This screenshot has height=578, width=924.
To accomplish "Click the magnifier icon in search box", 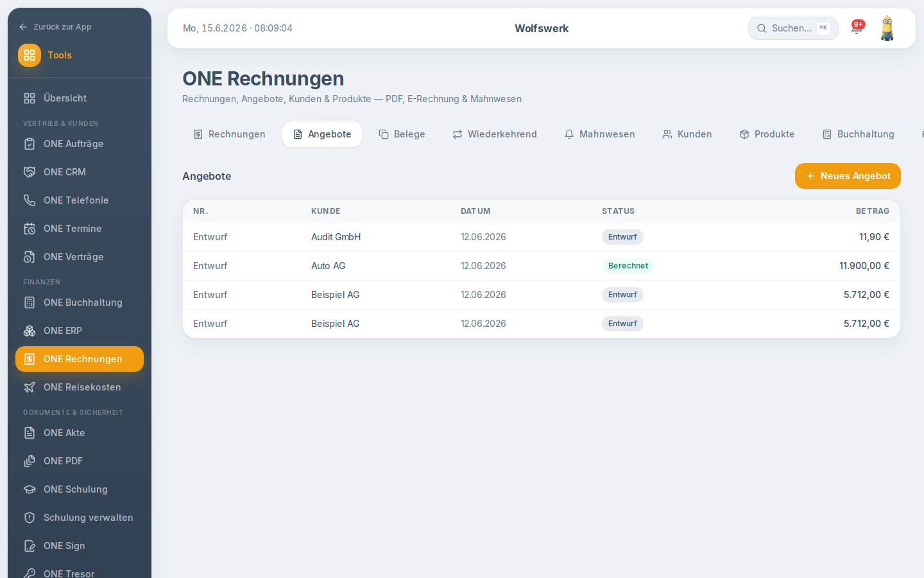I will click(x=762, y=28).
